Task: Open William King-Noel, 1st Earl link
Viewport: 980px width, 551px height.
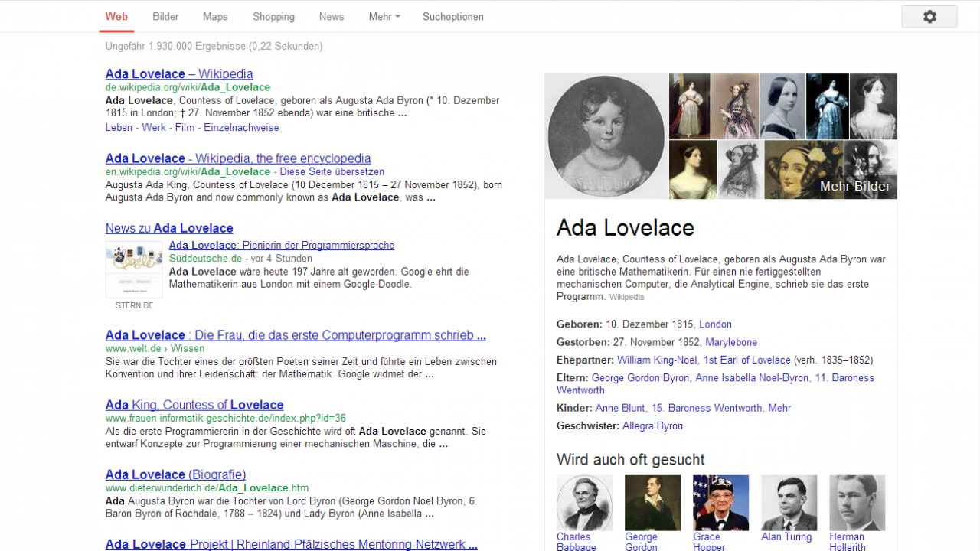Action: tap(704, 360)
